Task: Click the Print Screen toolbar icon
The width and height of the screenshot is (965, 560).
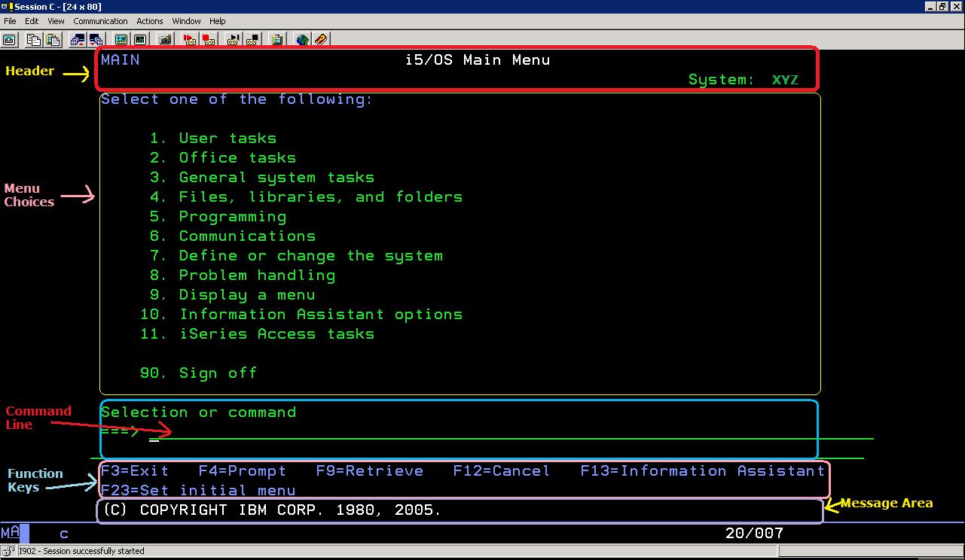Action: [x=10, y=40]
